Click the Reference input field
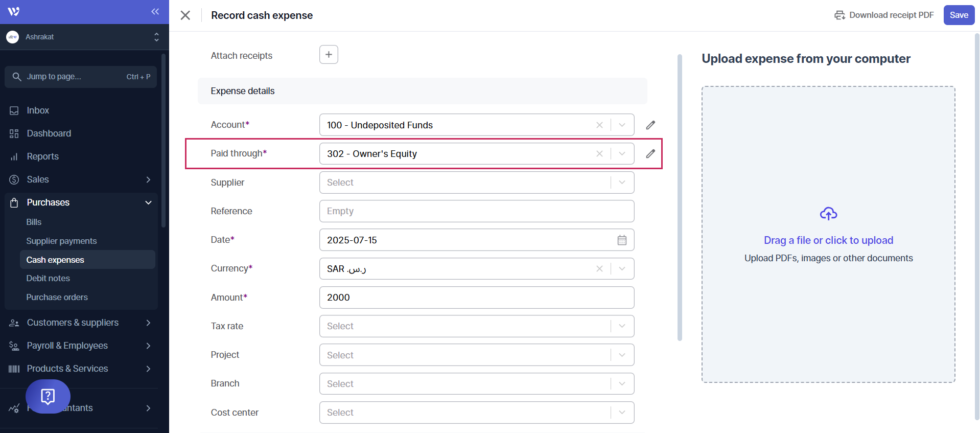 pyautogui.click(x=476, y=212)
